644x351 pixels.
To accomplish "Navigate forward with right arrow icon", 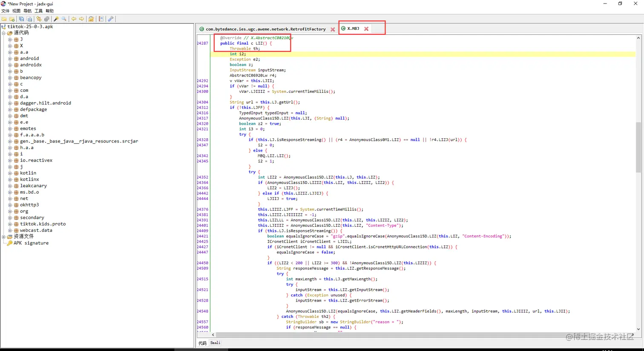I will coord(81,19).
